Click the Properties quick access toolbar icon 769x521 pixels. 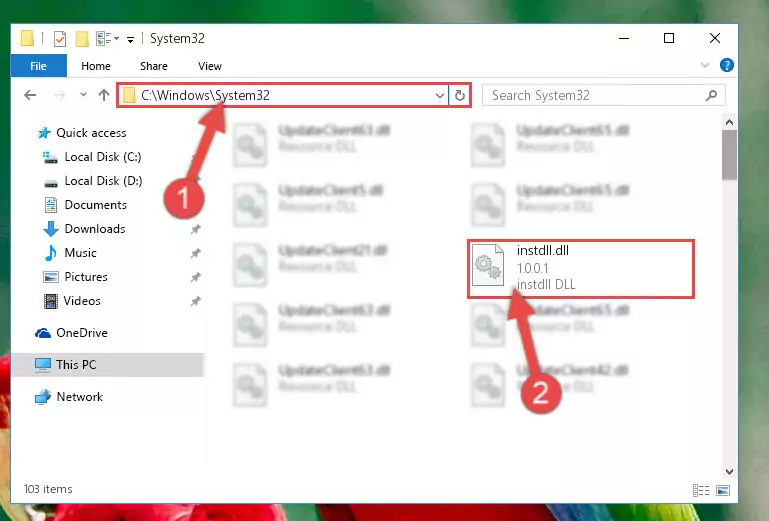(60, 38)
